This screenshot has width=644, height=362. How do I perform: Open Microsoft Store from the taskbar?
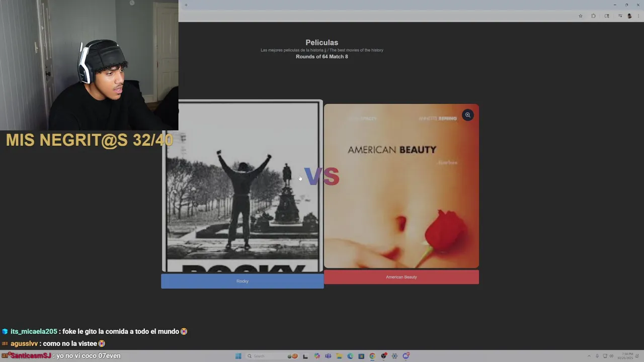pyautogui.click(x=361, y=356)
